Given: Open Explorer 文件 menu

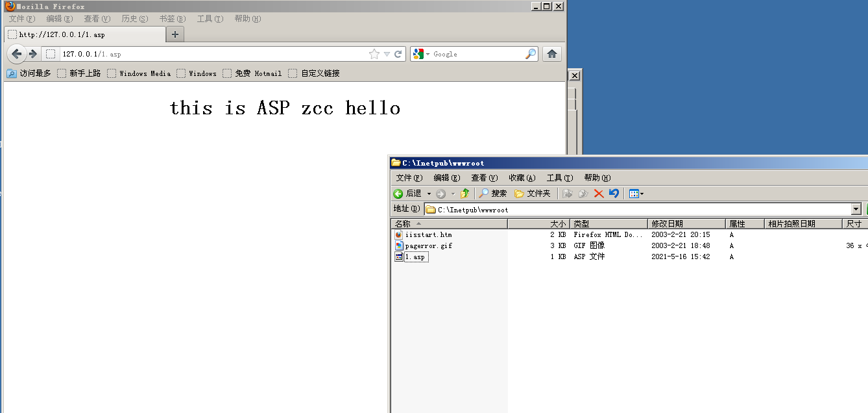Looking at the screenshot, I should (x=409, y=178).
